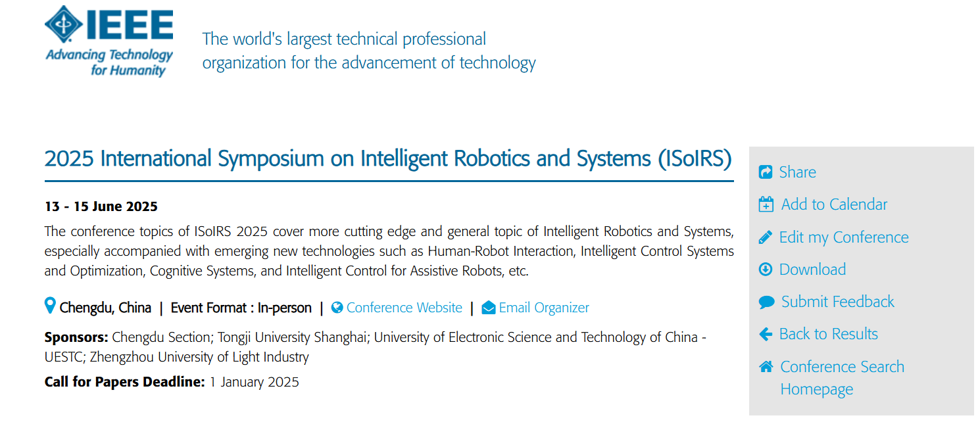Click the pencil Edit my Conference icon

coord(766,237)
